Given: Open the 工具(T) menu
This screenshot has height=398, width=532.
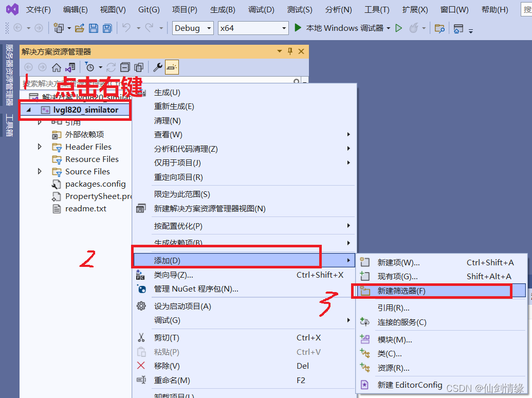Looking at the screenshot, I should [377, 9].
